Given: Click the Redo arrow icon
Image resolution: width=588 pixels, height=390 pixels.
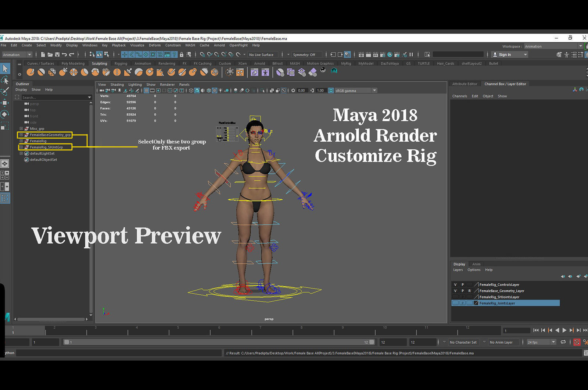Looking at the screenshot, I should [72, 54].
